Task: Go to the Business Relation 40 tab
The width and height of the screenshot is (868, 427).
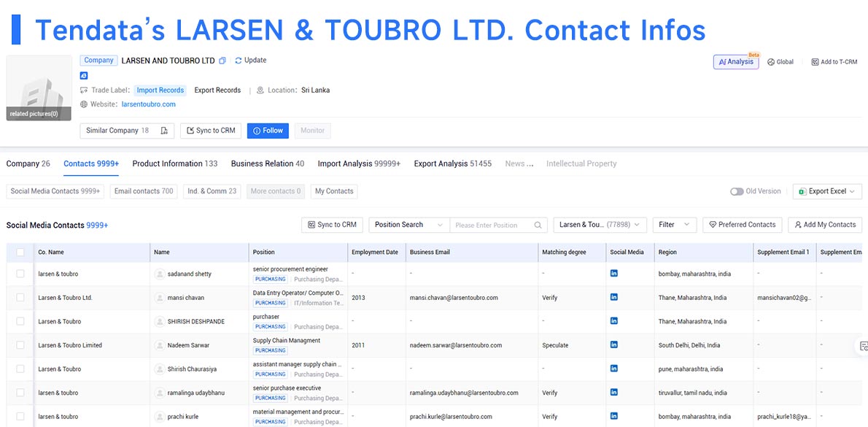Action: click(268, 164)
